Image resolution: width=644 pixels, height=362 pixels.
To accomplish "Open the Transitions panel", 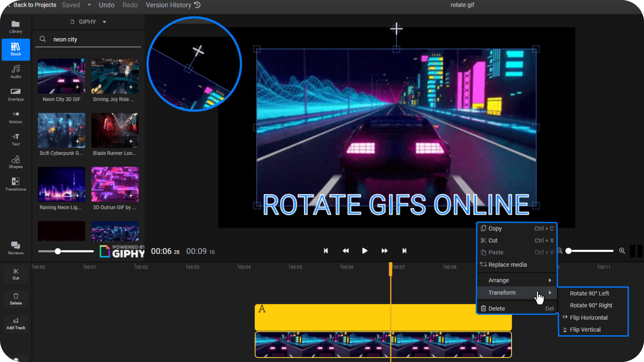I will (x=15, y=184).
